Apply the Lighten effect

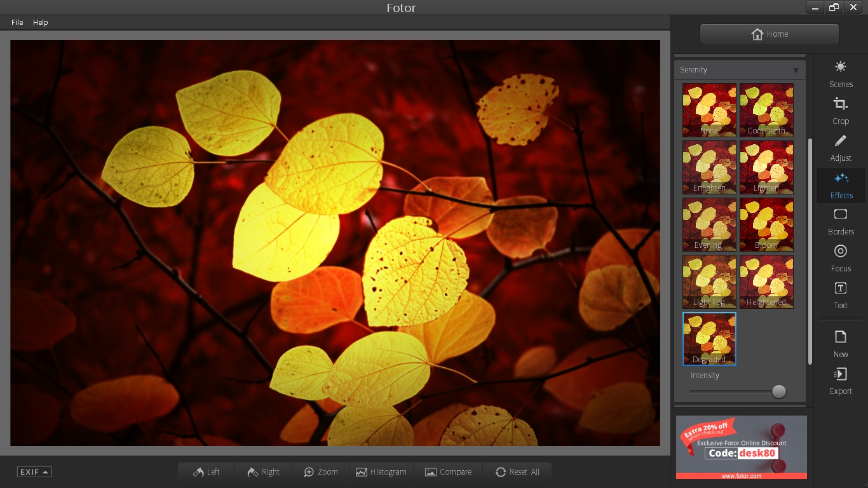pos(766,167)
